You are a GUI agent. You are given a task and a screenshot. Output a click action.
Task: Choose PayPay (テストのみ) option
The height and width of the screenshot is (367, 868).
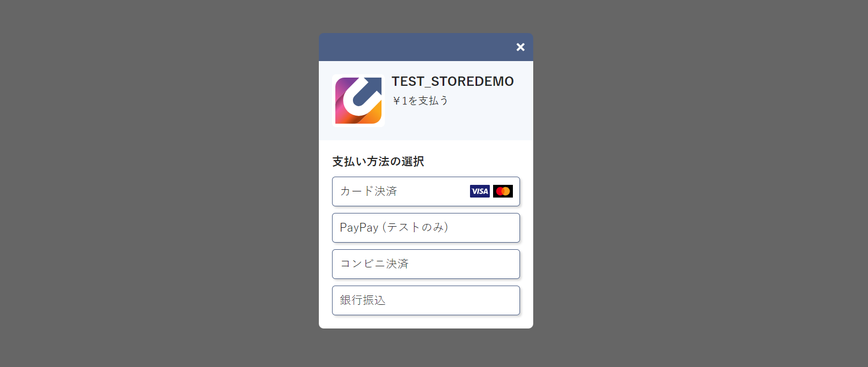coord(426,228)
